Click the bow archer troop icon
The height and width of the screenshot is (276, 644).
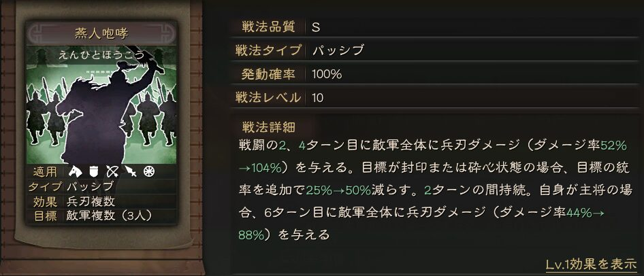112,171
